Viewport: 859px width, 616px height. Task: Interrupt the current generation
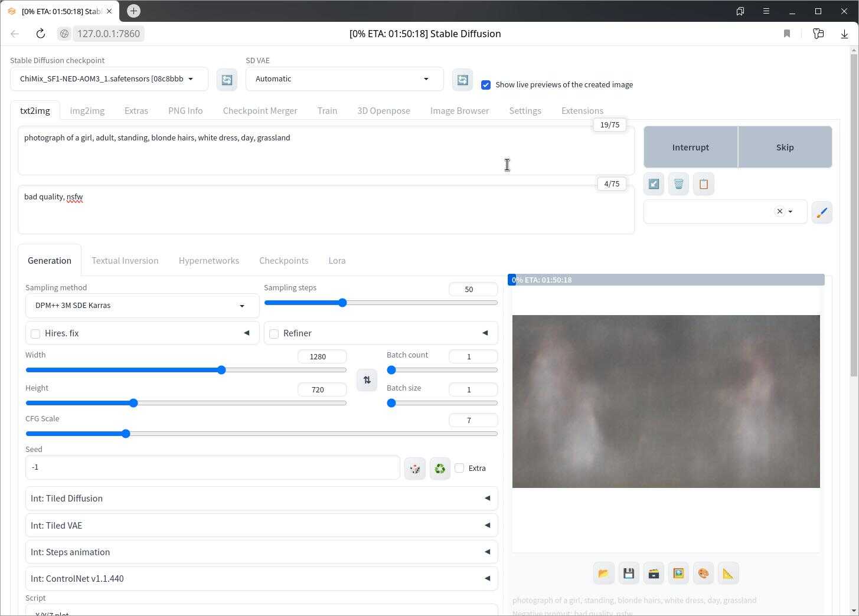pos(691,147)
